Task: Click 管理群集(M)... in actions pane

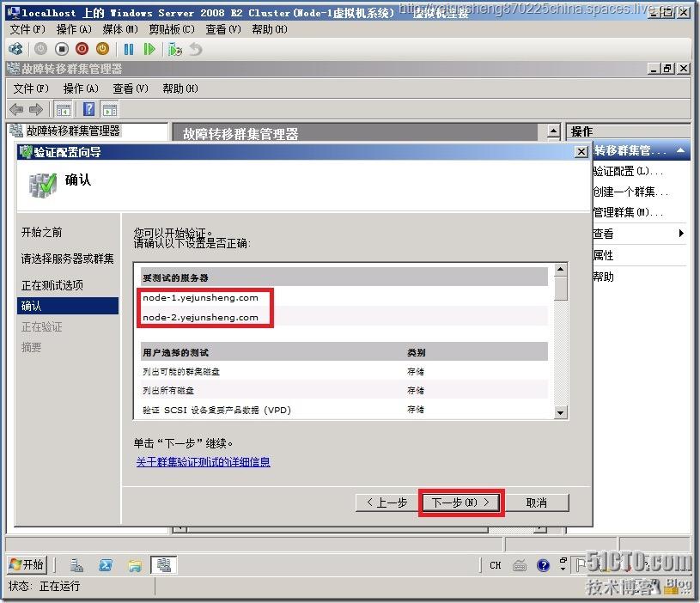Action: click(627, 212)
